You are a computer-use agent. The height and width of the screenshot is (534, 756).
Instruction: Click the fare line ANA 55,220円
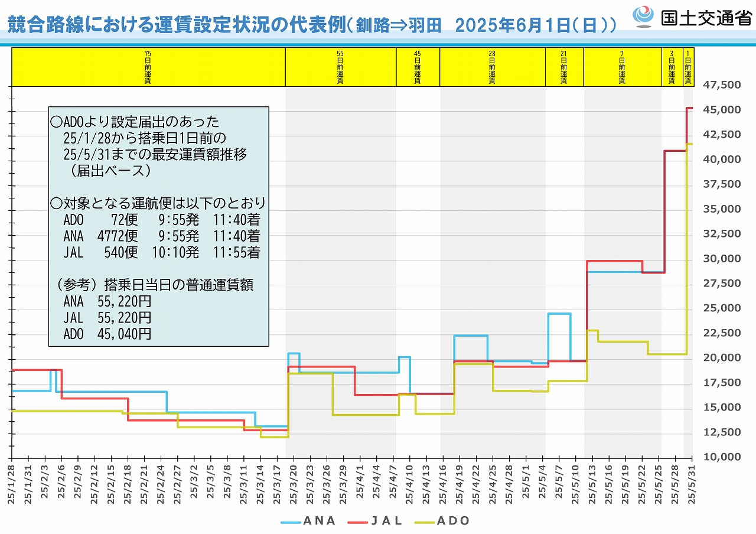[x=107, y=301]
